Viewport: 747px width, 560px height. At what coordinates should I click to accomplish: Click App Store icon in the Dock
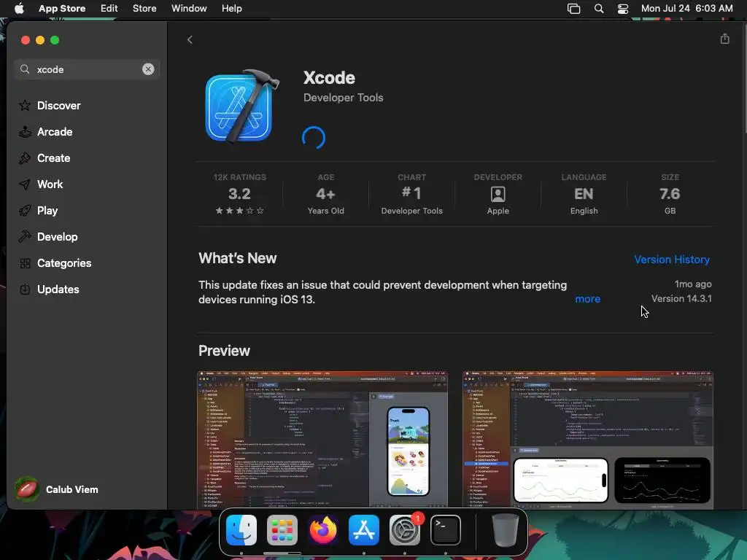click(364, 530)
